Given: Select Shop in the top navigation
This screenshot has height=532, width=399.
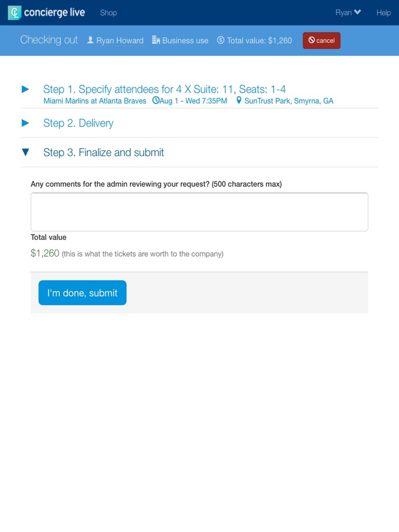Looking at the screenshot, I should 108,12.
